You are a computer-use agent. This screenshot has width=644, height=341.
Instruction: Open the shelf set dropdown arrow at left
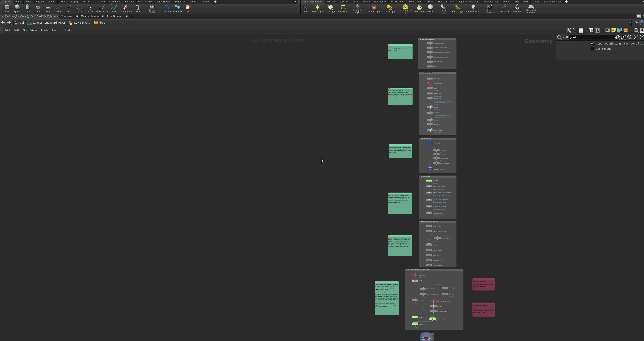point(296,2)
